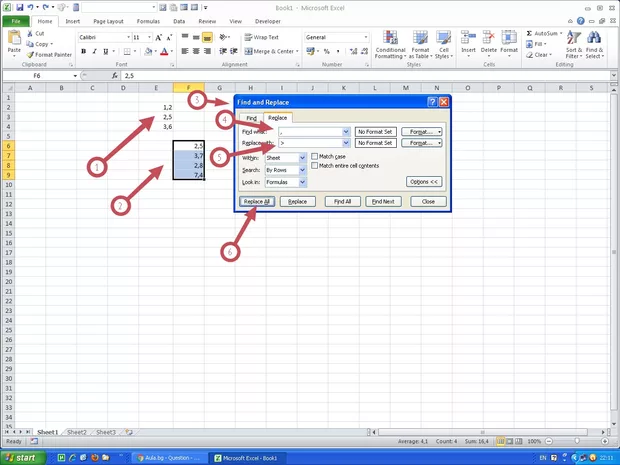Open the Search dropdown showing By Rows
Screen dimensions: 620x465
(302, 170)
